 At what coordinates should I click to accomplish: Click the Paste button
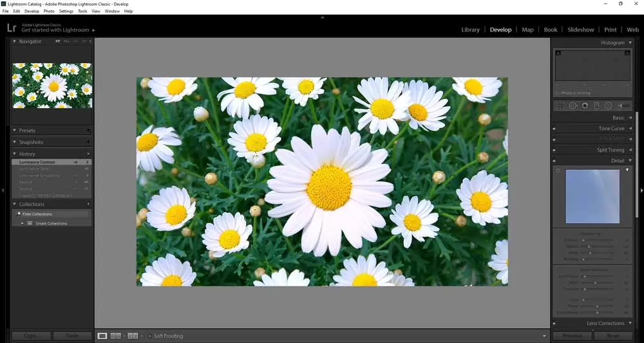(x=72, y=336)
